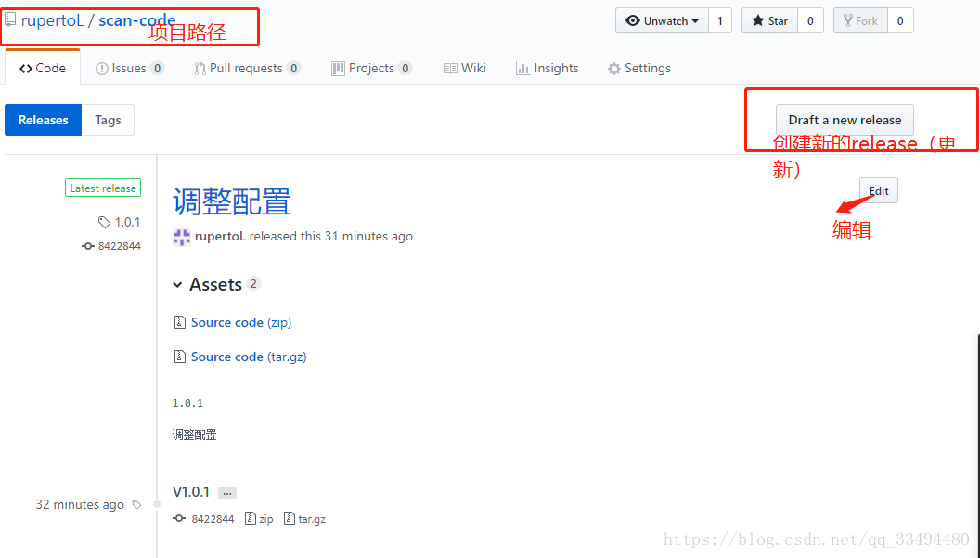The image size is (980, 558).
Task: Open the 调整配置 release title
Action: (x=232, y=202)
